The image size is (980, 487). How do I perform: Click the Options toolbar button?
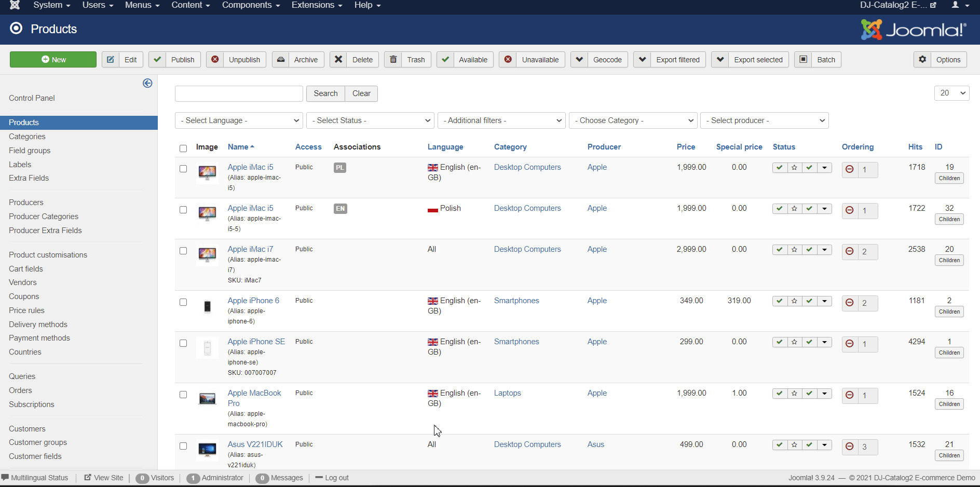tap(940, 60)
